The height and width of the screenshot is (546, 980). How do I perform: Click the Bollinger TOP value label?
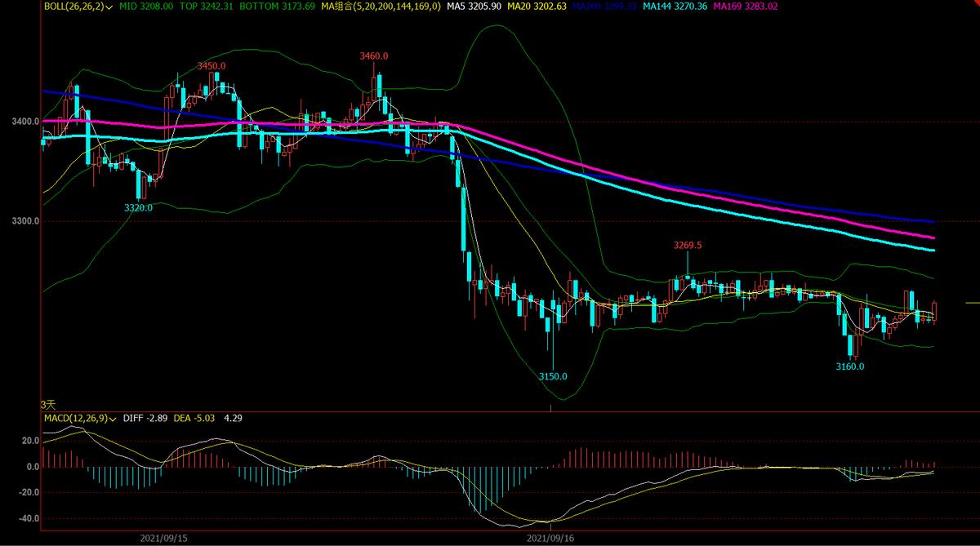point(207,7)
